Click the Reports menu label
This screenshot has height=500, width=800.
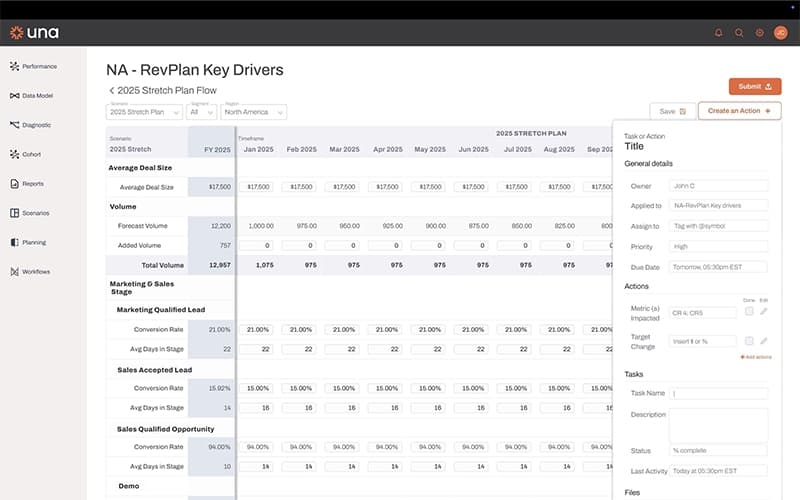(33, 184)
